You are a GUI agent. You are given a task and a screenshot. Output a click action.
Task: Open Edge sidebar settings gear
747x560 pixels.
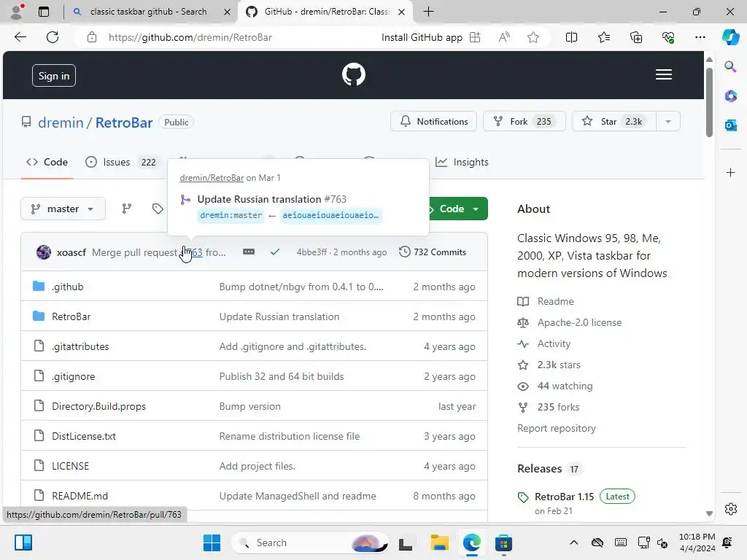730,508
